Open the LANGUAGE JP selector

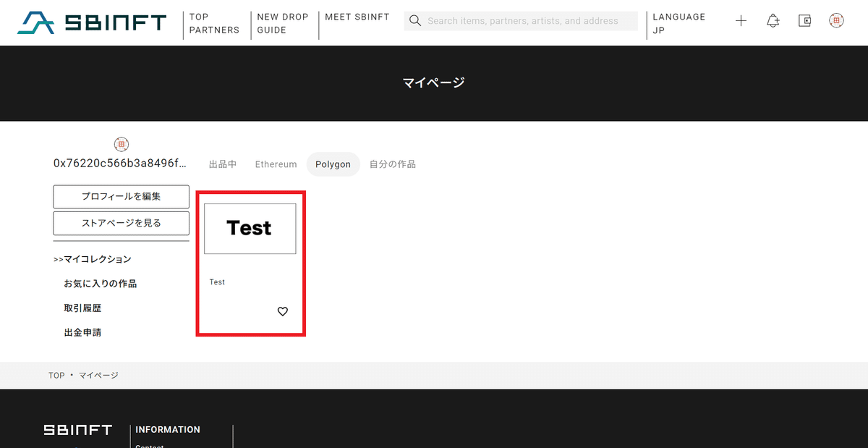click(679, 23)
